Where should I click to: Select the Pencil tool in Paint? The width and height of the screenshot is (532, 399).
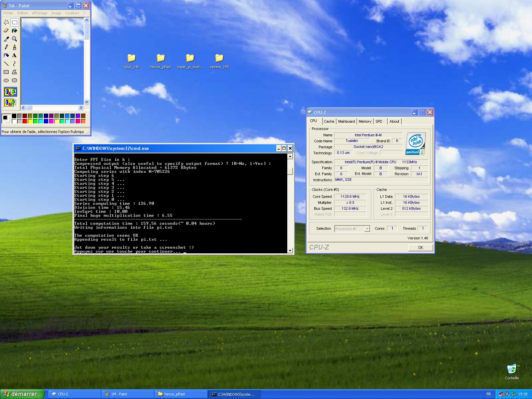pos(6,47)
